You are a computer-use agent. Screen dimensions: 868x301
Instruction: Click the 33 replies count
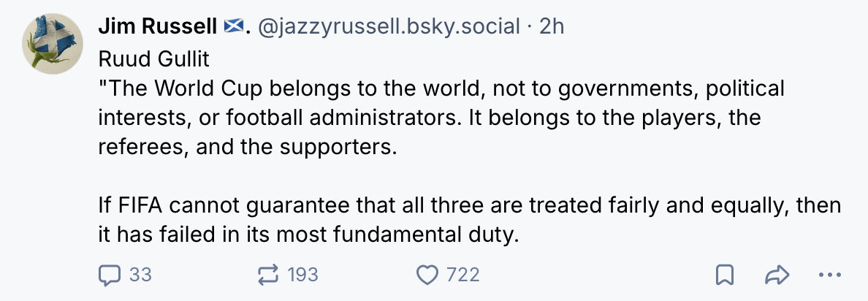(140, 275)
